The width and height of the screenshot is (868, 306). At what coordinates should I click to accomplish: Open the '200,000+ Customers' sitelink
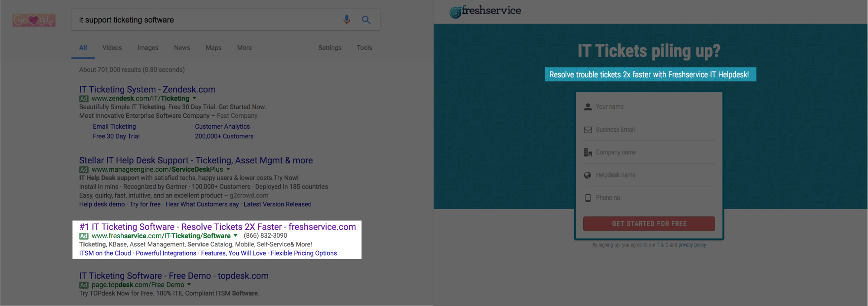224,136
